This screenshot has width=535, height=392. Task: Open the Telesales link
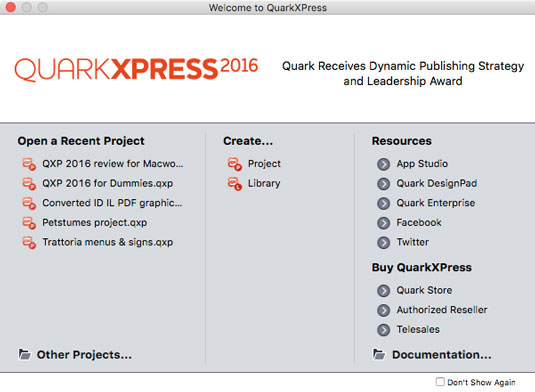[418, 330]
